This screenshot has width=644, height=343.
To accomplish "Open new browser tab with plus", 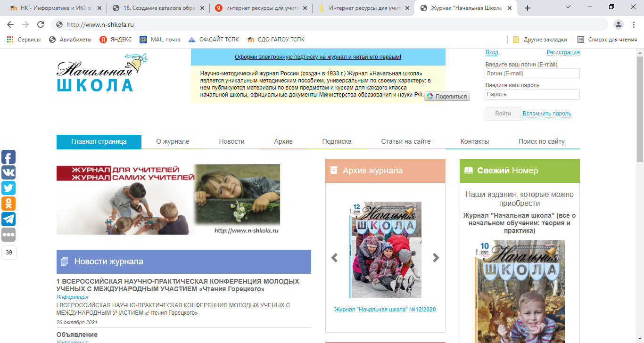I will tap(528, 8).
